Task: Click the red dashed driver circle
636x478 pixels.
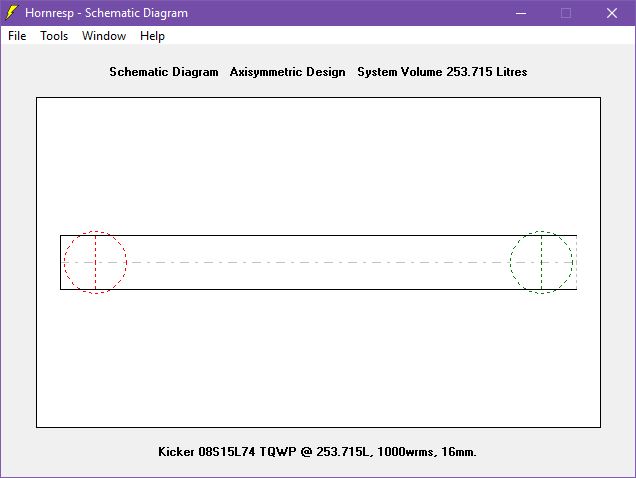Action: [95, 262]
